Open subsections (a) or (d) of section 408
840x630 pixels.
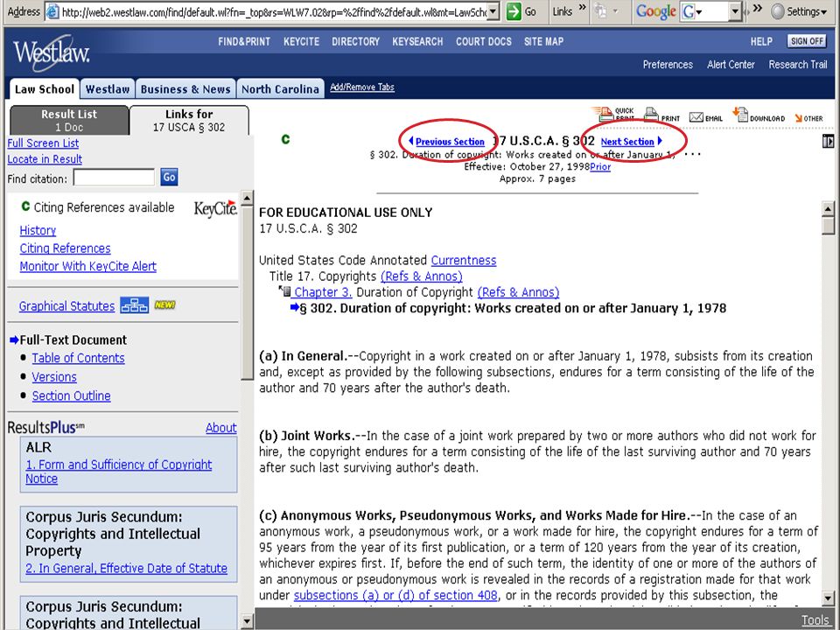pyautogui.click(x=395, y=595)
